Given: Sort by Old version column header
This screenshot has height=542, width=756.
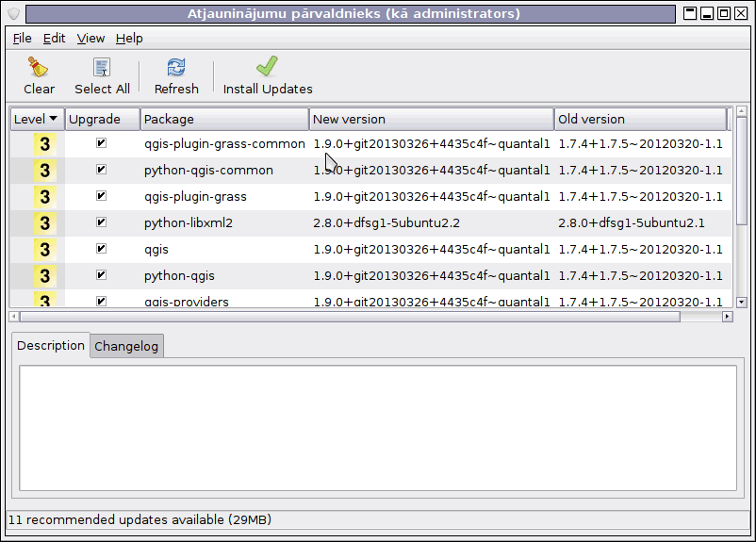Looking at the screenshot, I should [640, 119].
